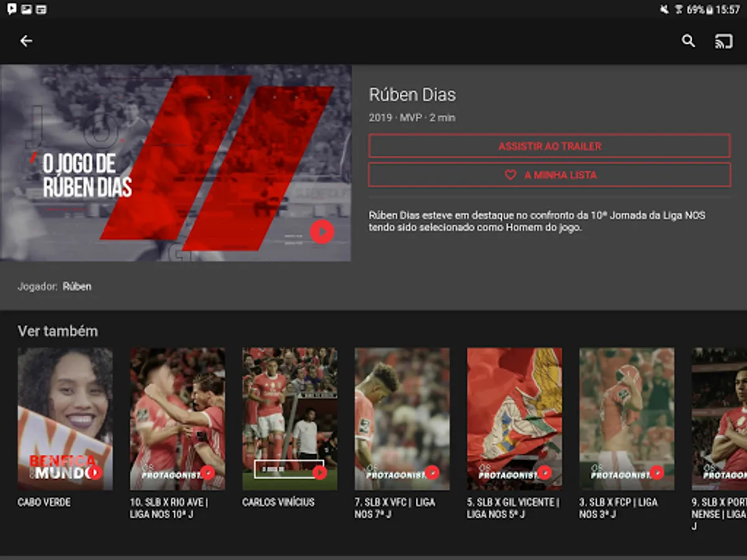This screenshot has width=747, height=560.
Task: Select the Rúben player link
Action: tap(77, 287)
